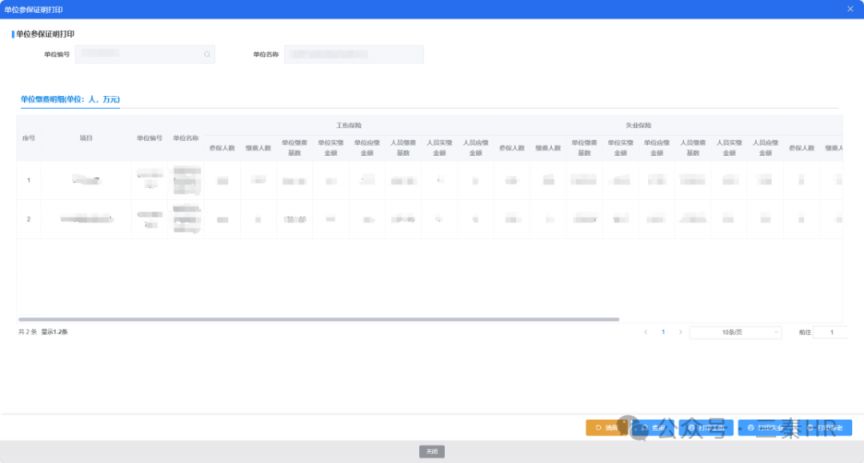
Task: Click the rightmost blue print button
Action: pyautogui.click(x=829, y=428)
